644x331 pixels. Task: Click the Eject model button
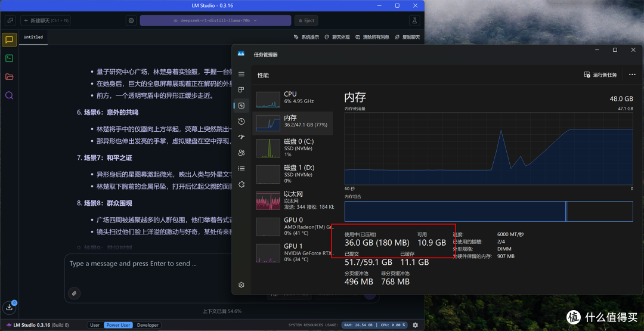(306, 20)
